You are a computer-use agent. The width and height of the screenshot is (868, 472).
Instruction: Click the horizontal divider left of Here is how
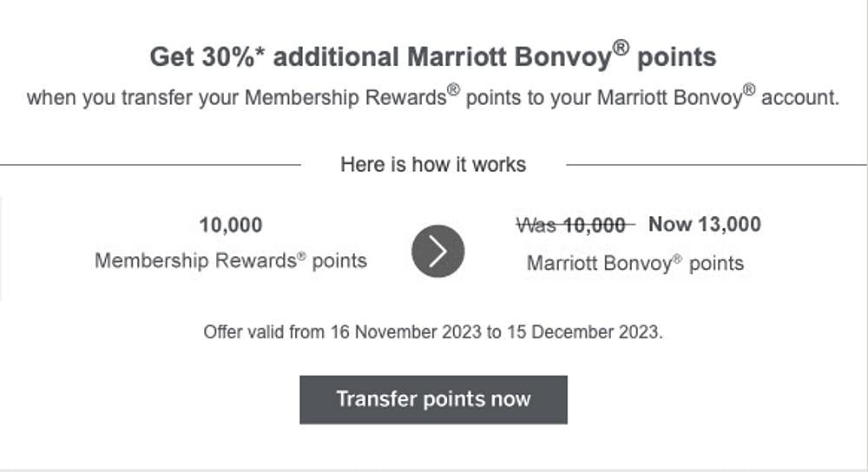tap(150, 164)
